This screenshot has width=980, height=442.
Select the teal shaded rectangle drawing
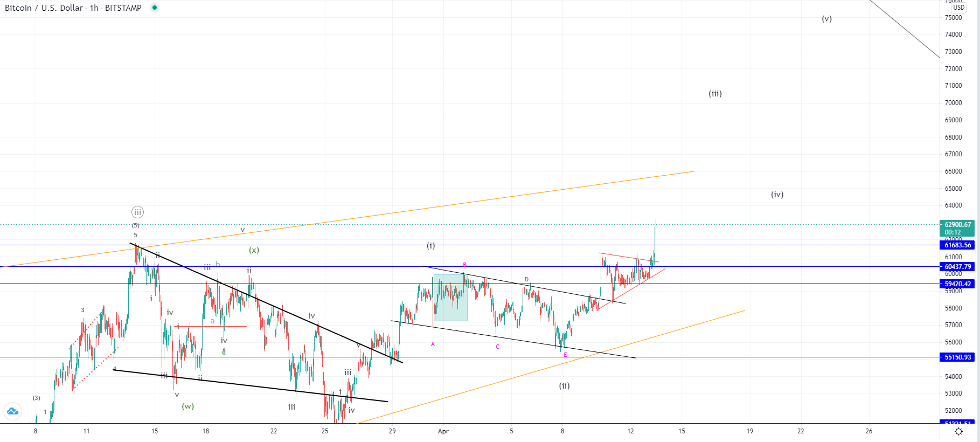coord(450,298)
